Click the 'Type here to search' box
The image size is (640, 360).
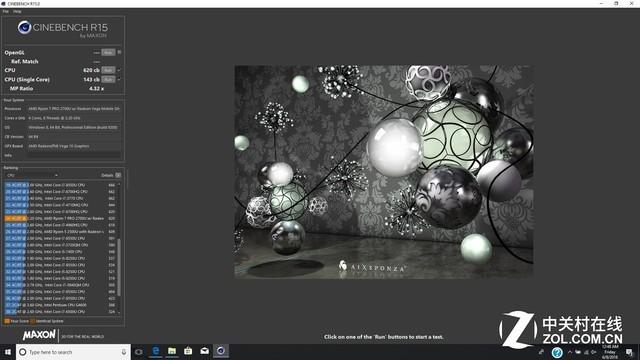tap(73, 352)
